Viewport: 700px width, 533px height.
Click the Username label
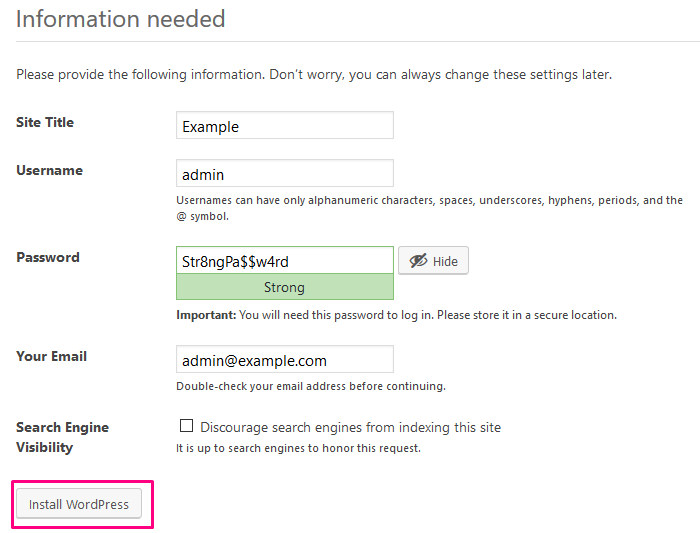click(50, 170)
